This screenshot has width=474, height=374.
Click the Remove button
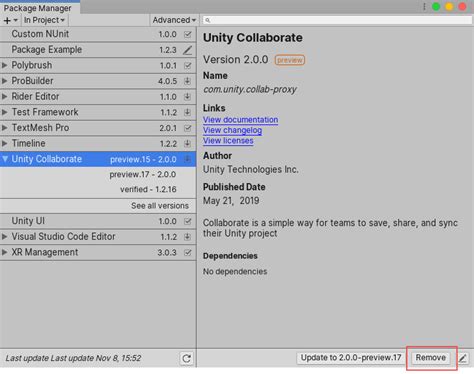pos(430,358)
